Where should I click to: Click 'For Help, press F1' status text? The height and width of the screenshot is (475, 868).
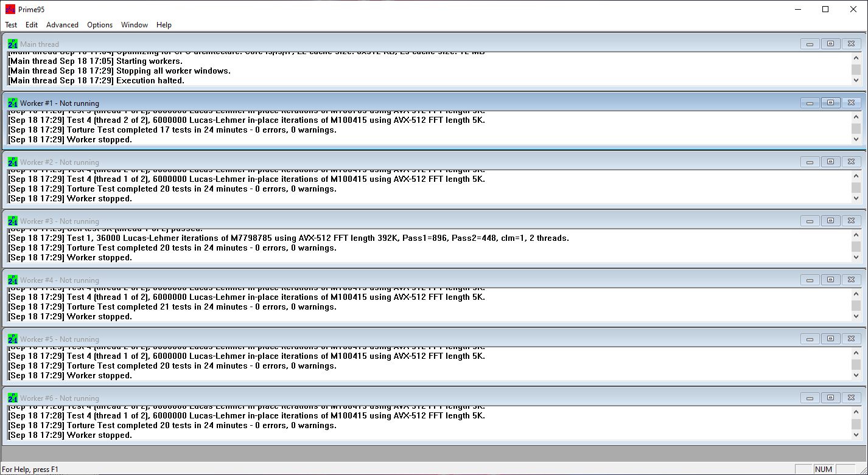click(x=30, y=469)
